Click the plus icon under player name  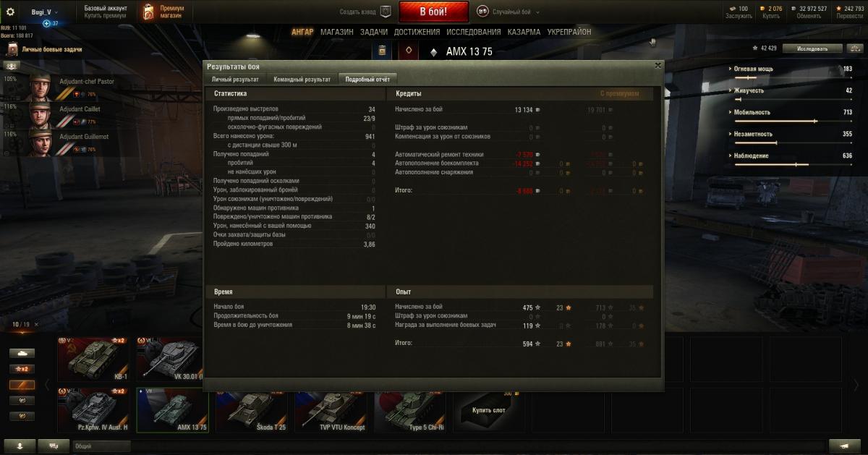[46, 24]
